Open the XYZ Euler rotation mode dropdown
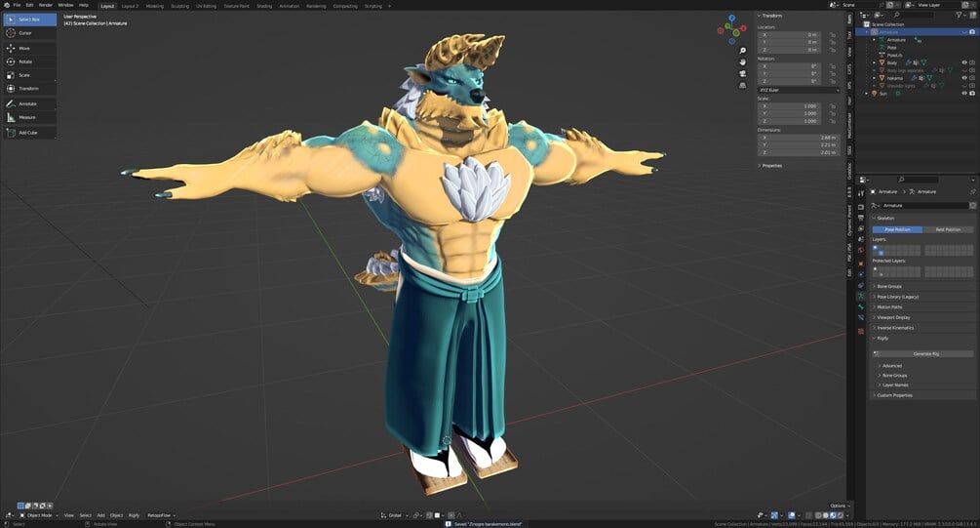This screenshot has width=980, height=528. pyautogui.click(x=799, y=90)
